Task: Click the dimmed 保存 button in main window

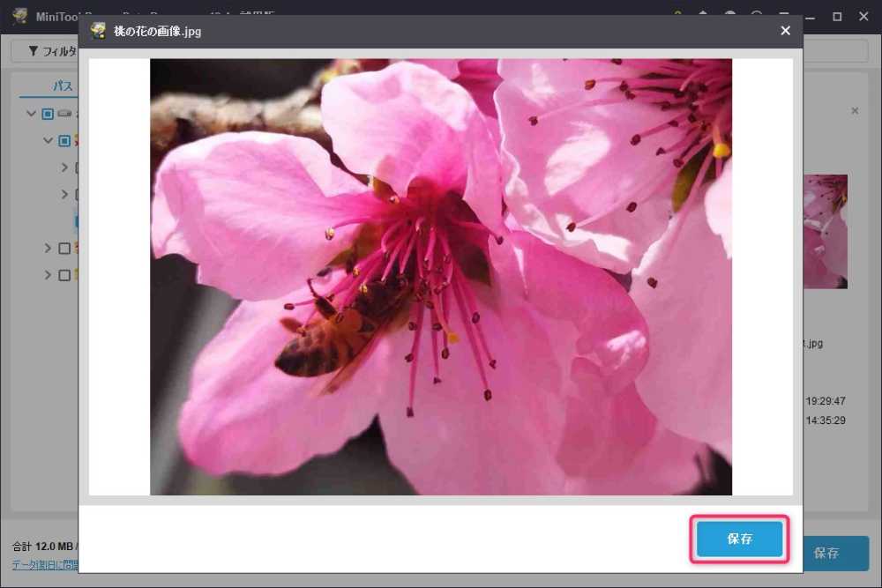Action: point(826,554)
